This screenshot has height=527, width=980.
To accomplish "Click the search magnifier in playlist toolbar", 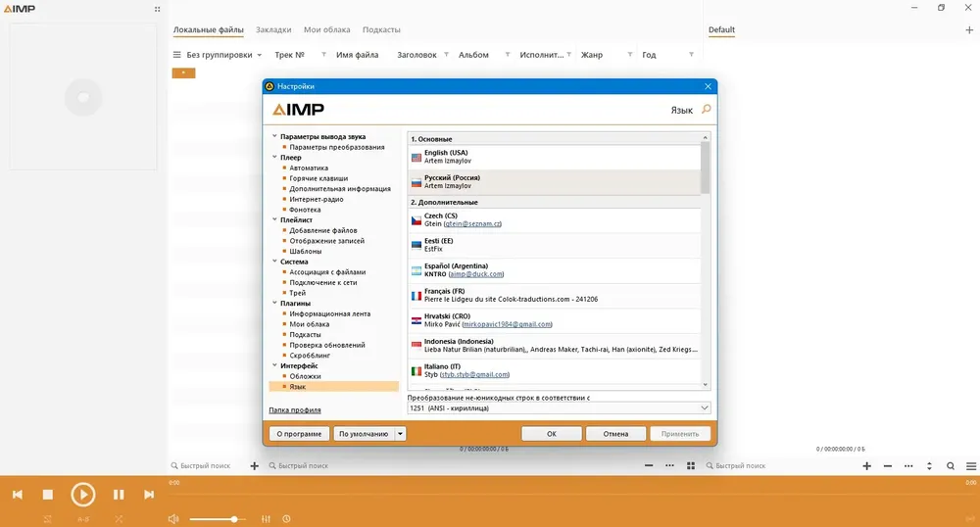I will (x=951, y=466).
